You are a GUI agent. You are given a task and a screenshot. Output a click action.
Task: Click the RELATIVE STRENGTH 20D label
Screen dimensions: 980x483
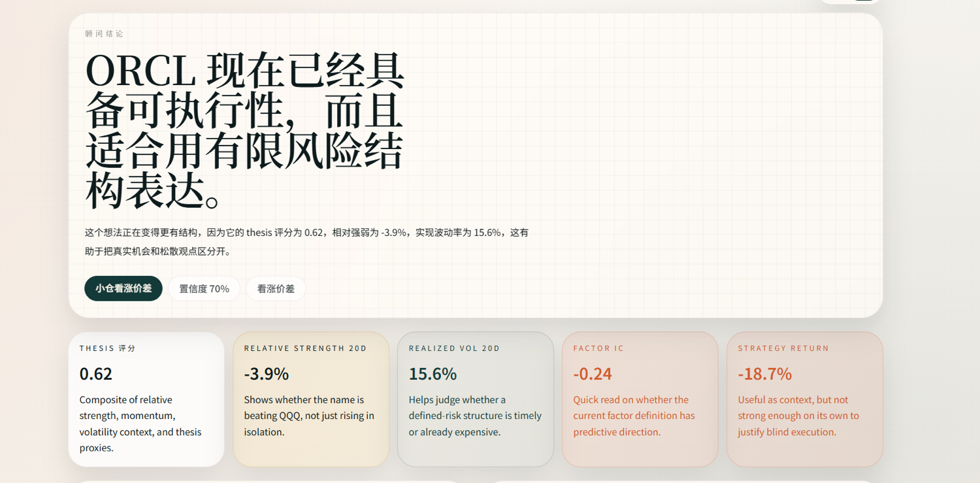tap(306, 348)
